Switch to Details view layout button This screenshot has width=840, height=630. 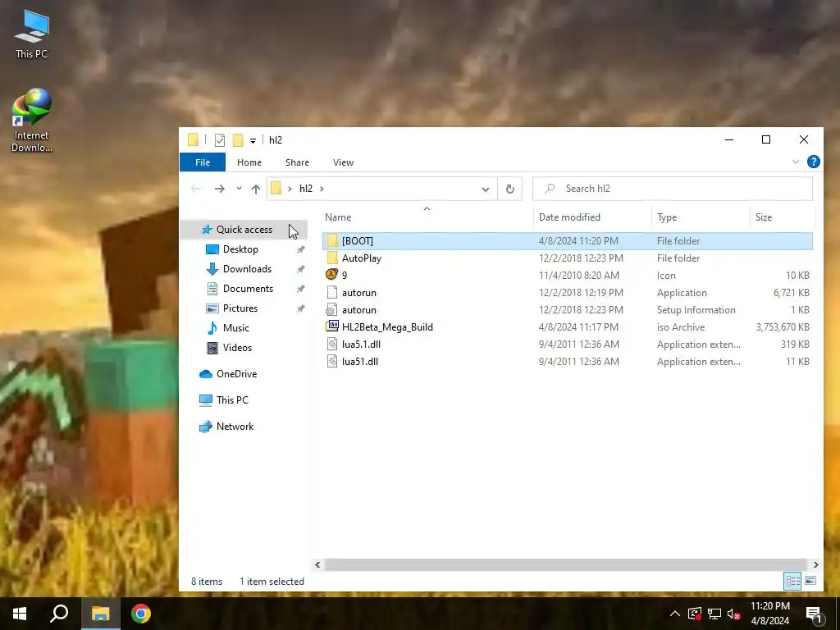[x=793, y=581]
